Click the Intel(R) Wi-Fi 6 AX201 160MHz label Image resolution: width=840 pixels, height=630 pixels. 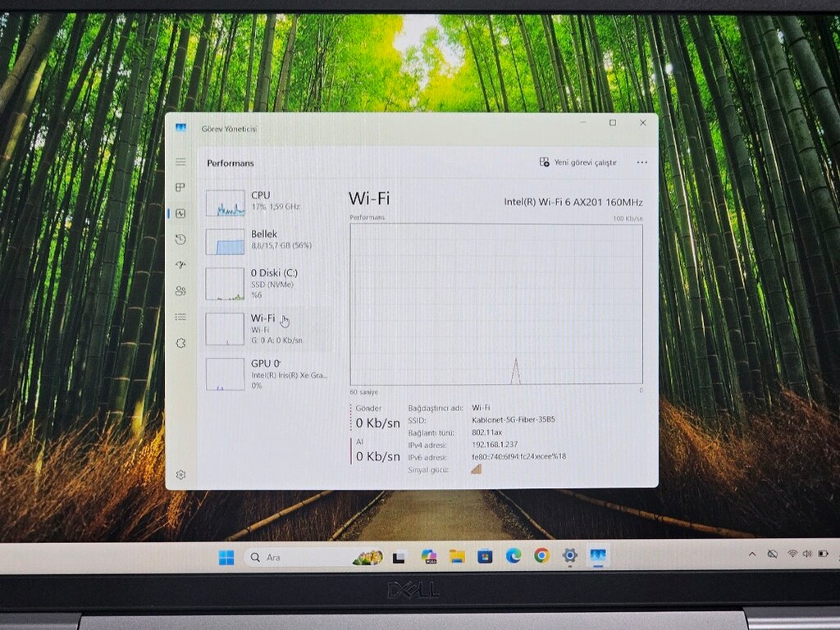(x=573, y=202)
